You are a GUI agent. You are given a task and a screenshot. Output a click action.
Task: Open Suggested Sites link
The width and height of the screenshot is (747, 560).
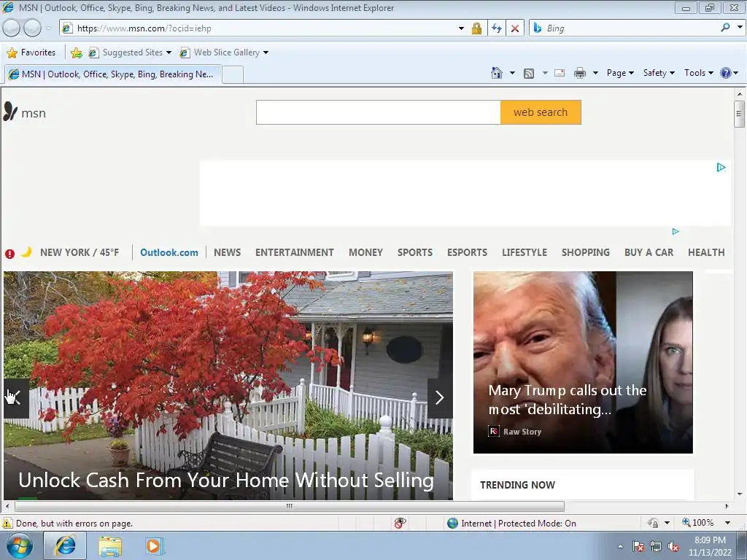point(130,52)
